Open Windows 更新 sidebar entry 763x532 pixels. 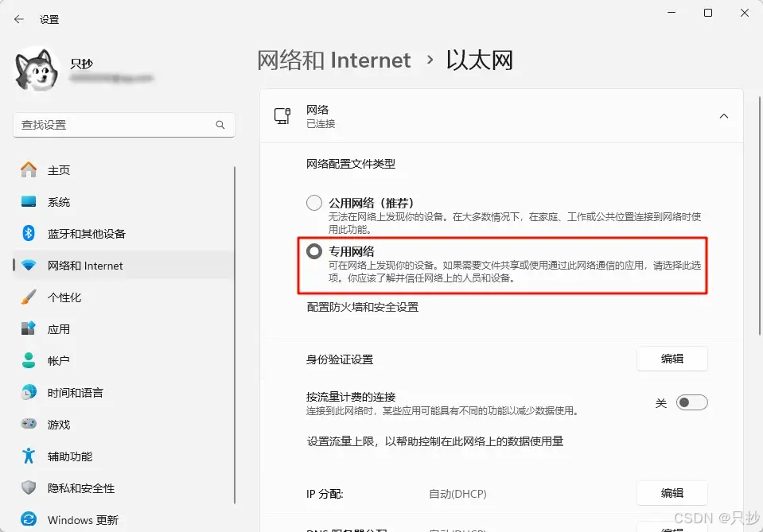[x=123, y=519]
